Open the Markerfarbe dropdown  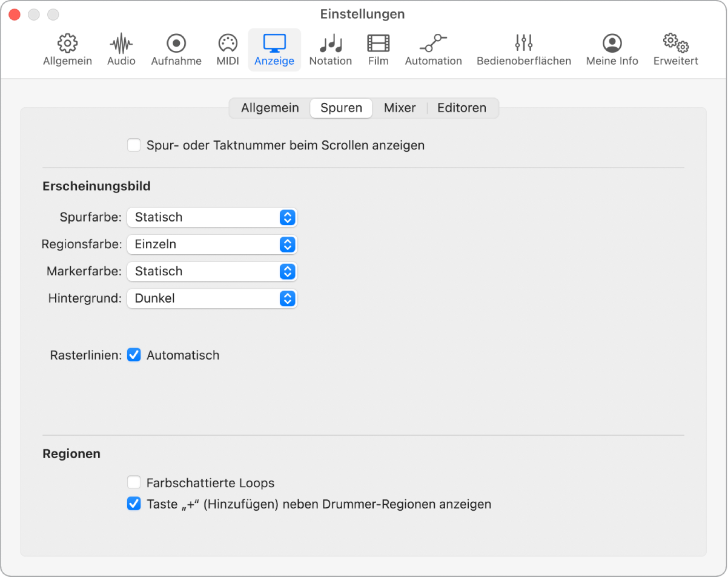click(212, 271)
